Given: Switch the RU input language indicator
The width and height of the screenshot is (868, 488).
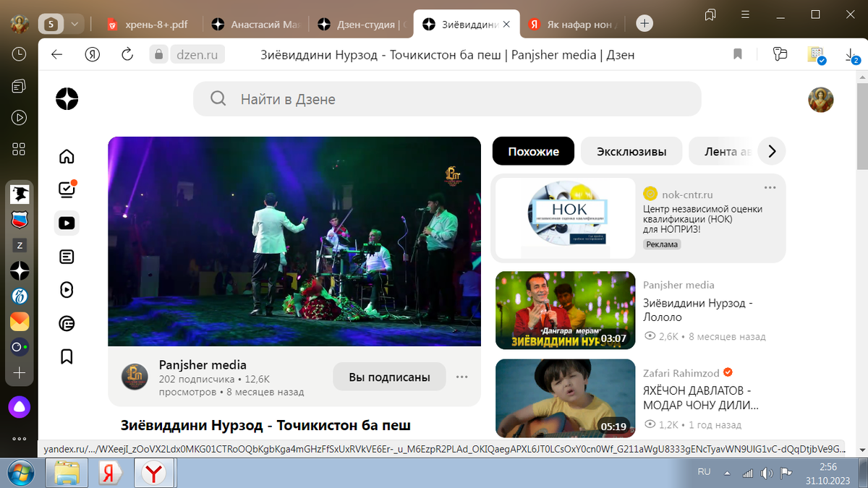Looking at the screenshot, I should tap(704, 471).
